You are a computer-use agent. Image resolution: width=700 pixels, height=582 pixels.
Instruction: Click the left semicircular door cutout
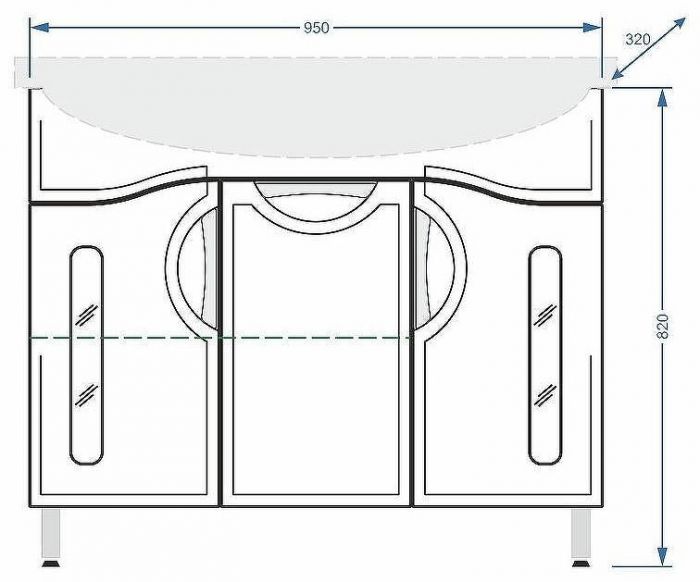190,265
